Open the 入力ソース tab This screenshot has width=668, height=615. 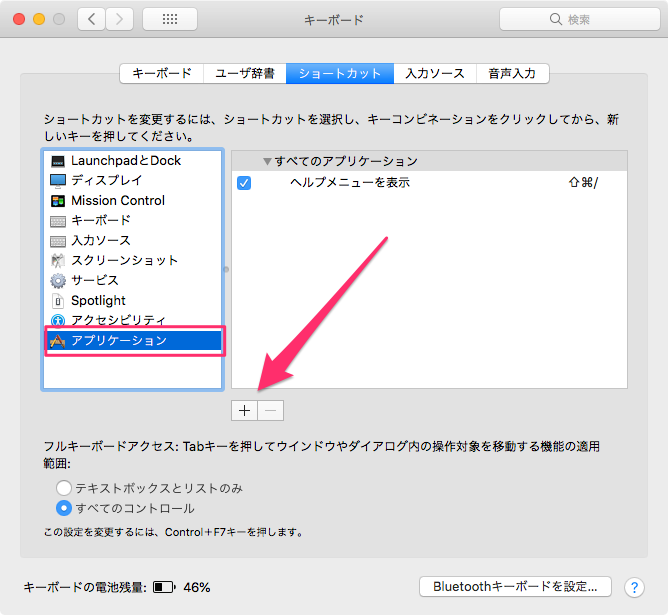point(435,74)
